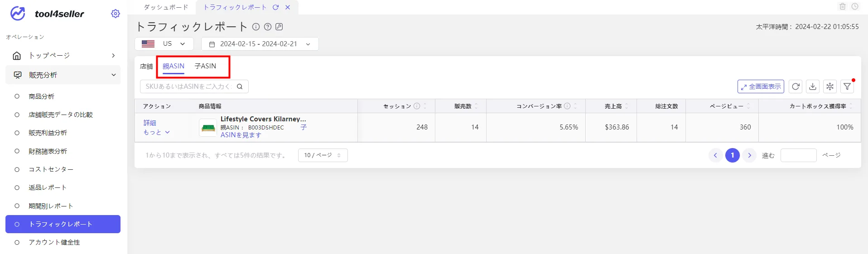868x254 pixels.
Task: Open the date range picker dropdown
Action: coord(260,44)
